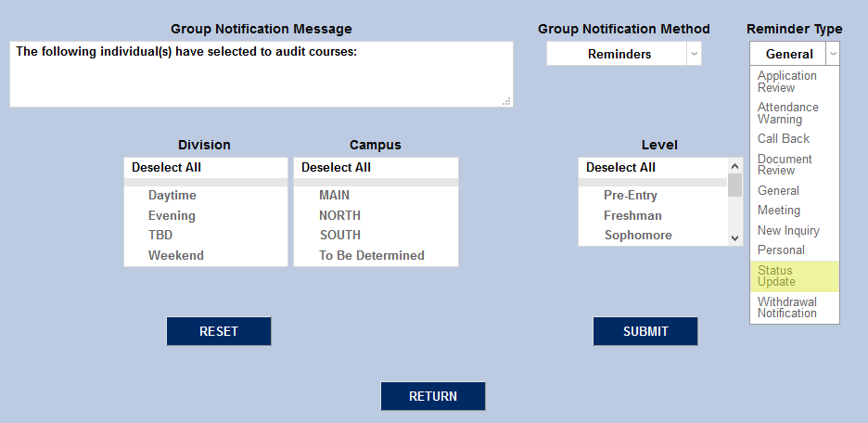Viewport: 868px width, 423px height.
Task: Select NORTH campus in list
Action: click(x=340, y=215)
